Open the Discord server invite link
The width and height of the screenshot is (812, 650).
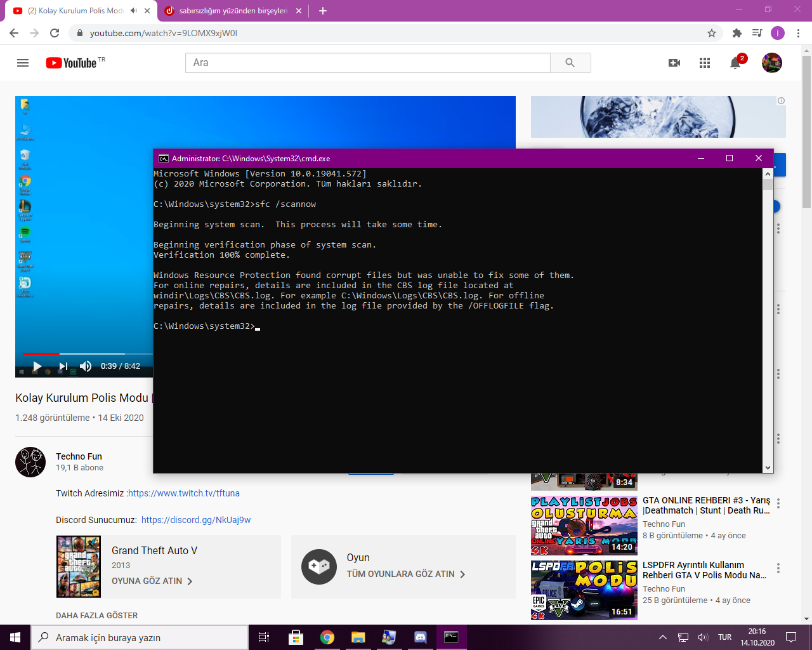click(x=196, y=520)
